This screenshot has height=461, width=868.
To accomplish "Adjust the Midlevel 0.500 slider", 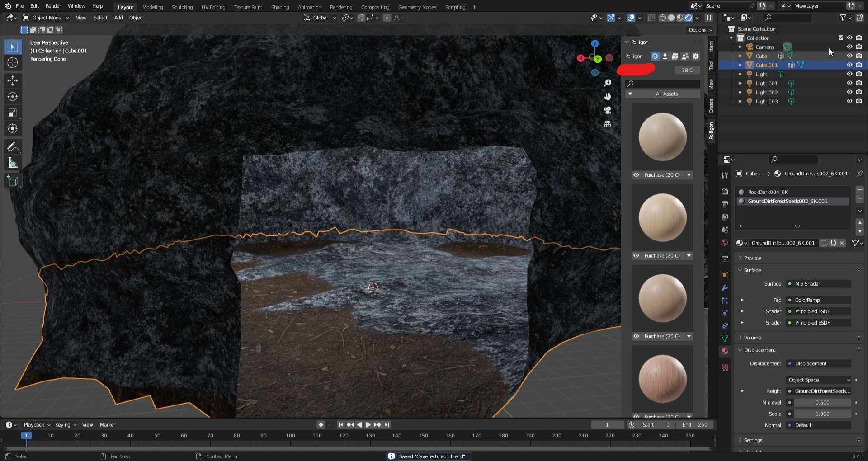I will click(822, 403).
